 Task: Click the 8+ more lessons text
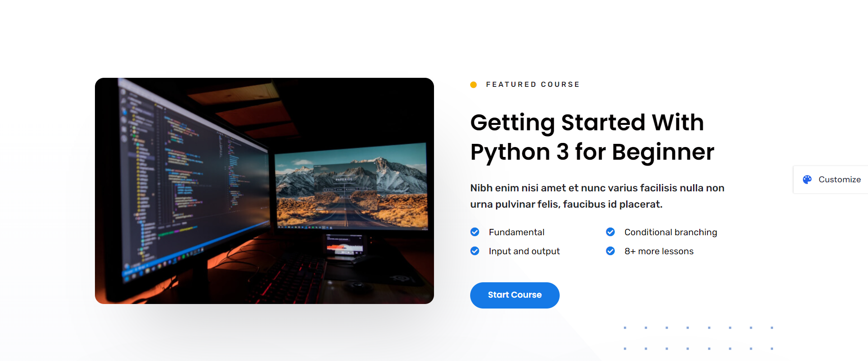point(659,251)
